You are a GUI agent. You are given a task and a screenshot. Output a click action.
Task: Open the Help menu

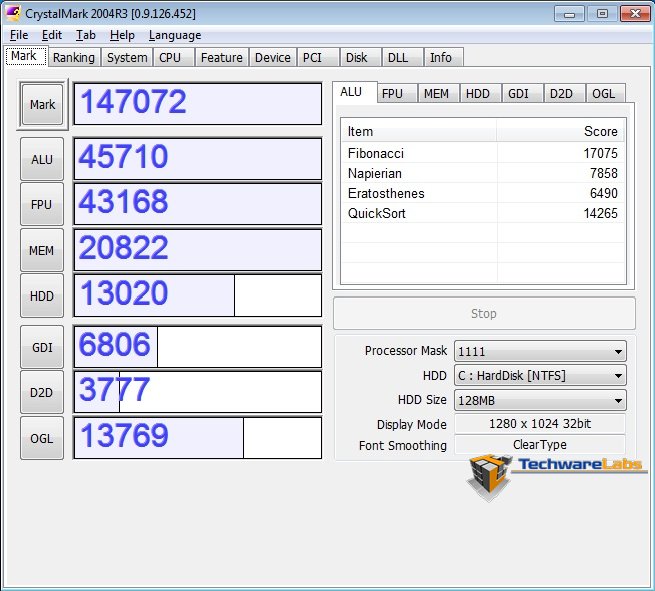(122, 35)
